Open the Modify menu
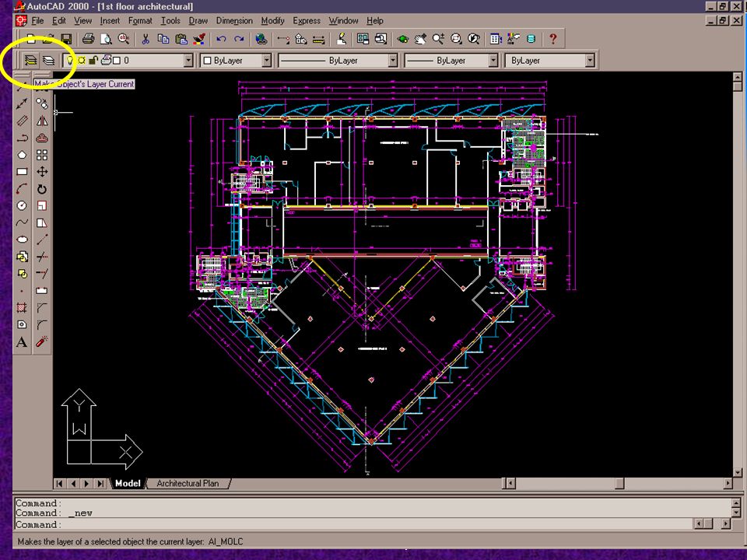 [272, 21]
